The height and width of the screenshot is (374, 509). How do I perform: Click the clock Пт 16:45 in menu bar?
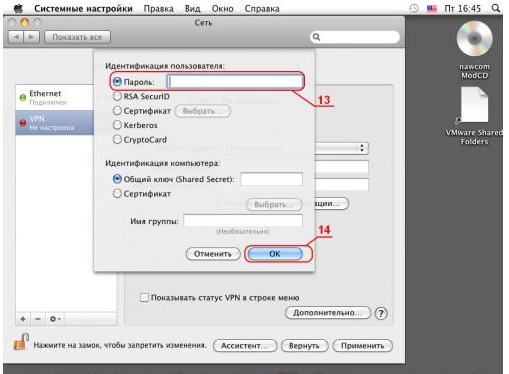coord(463,9)
